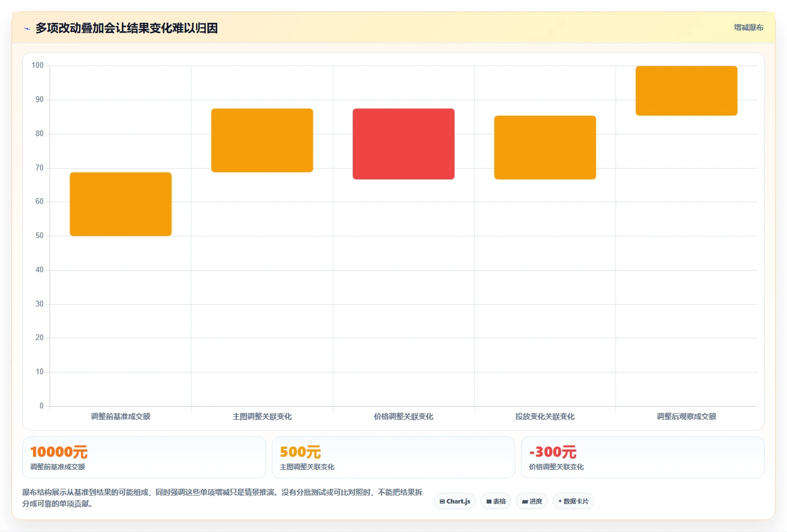This screenshot has height=532, width=787.
Task: Click the title 多项改动叠加会让结果变化难以归因
Action: click(127, 28)
